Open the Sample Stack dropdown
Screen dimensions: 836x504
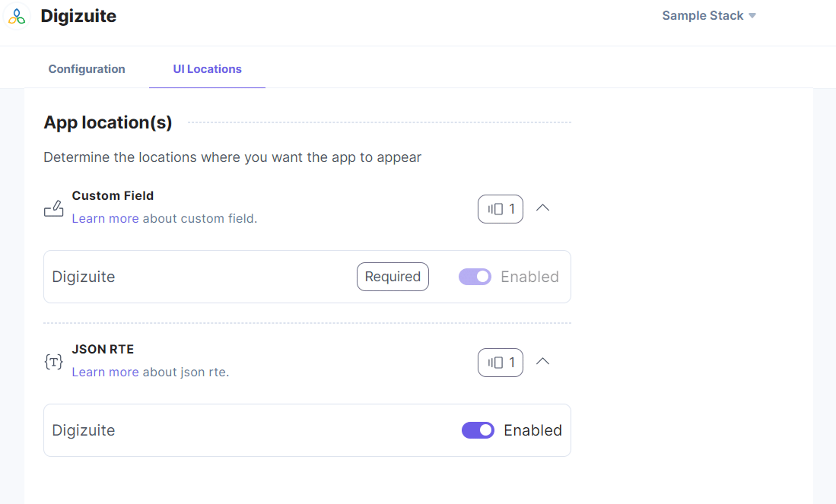[709, 16]
